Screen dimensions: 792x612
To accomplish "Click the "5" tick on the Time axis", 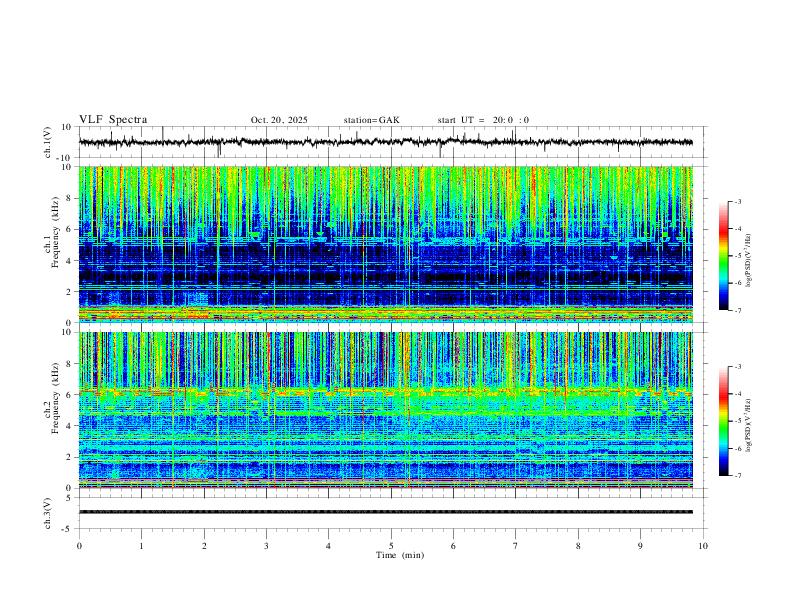I will tap(391, 546).
